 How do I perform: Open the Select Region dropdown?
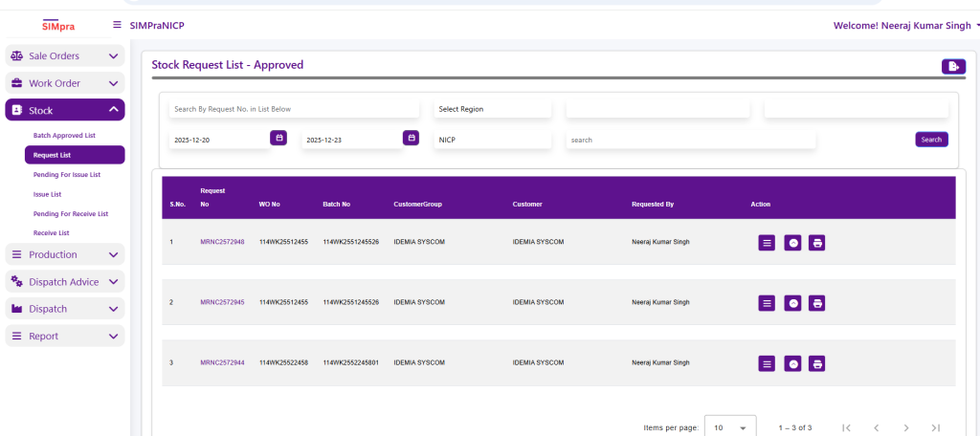click(x=492, y=109)
